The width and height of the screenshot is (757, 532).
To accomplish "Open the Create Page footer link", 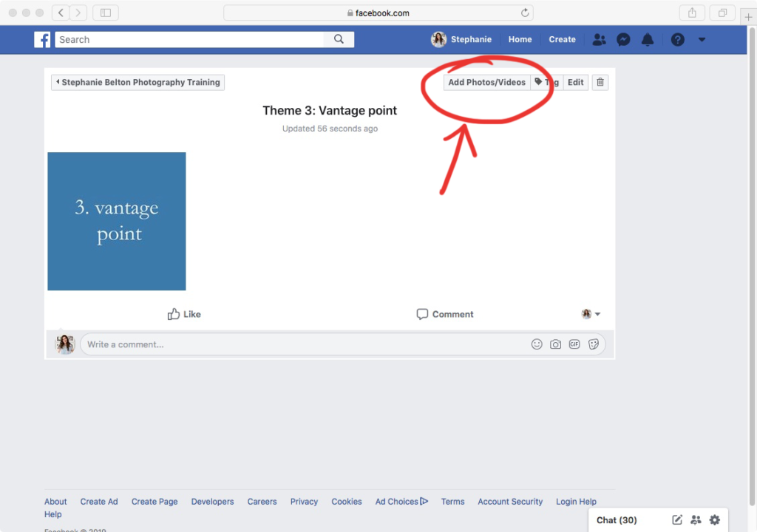I will tap(155, 502).
